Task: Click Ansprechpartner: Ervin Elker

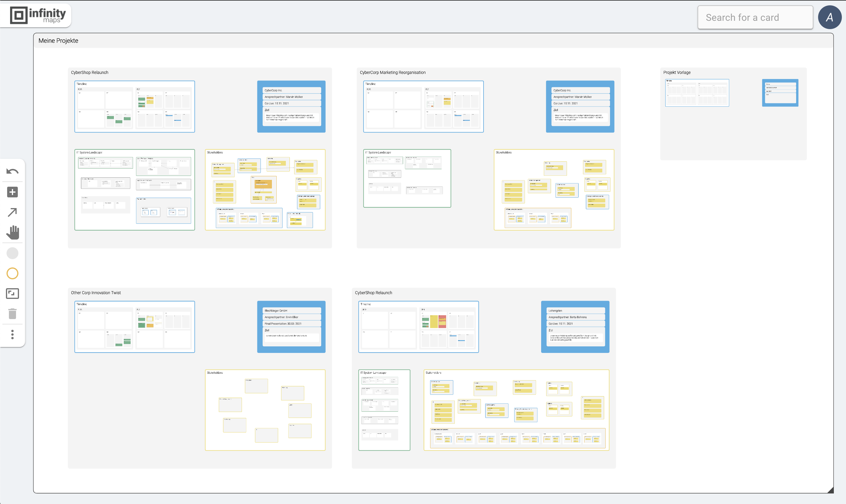Action: click(x=281, y=317)
